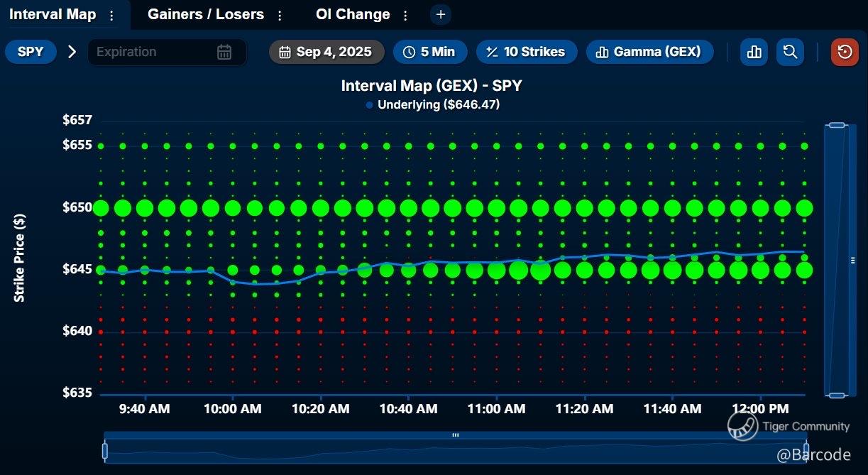Click the 10:00 AM time axis label
Viewport: 868px width, 475px height.
[x=233, y=408]
